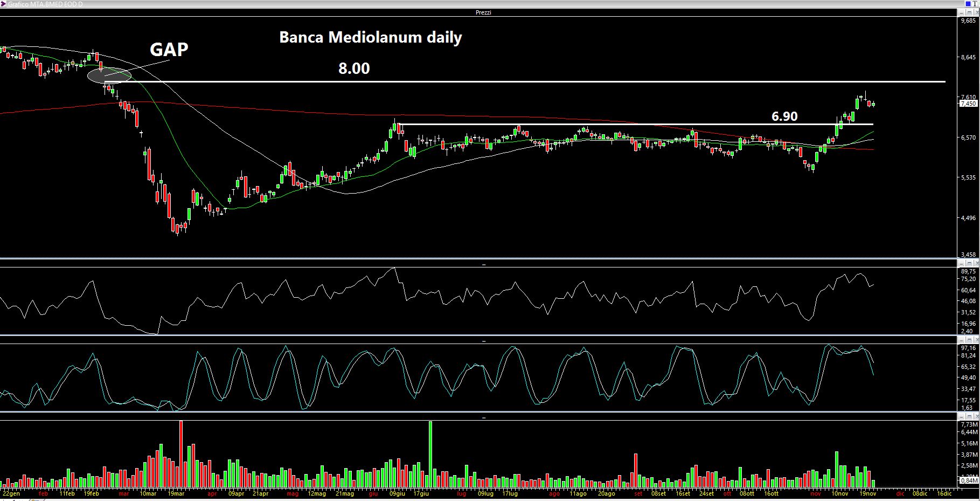Select the blue color square in top toolbar
Image resolution: width=980 pixels, height=501 pixels.
coord(968,4)
